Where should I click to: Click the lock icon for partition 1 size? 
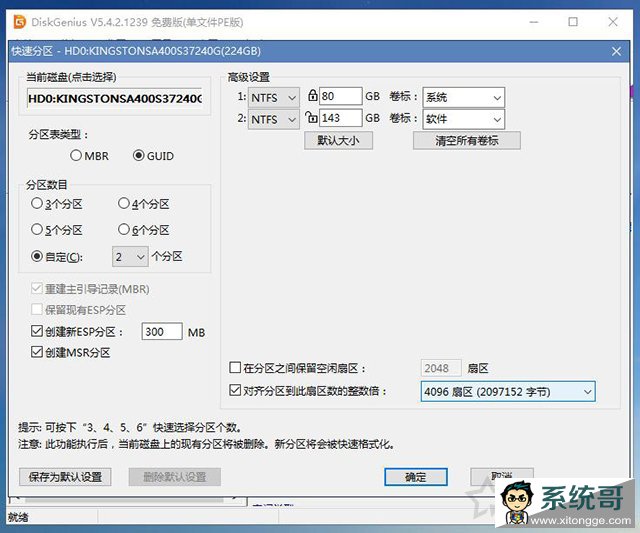click(313, 96)
